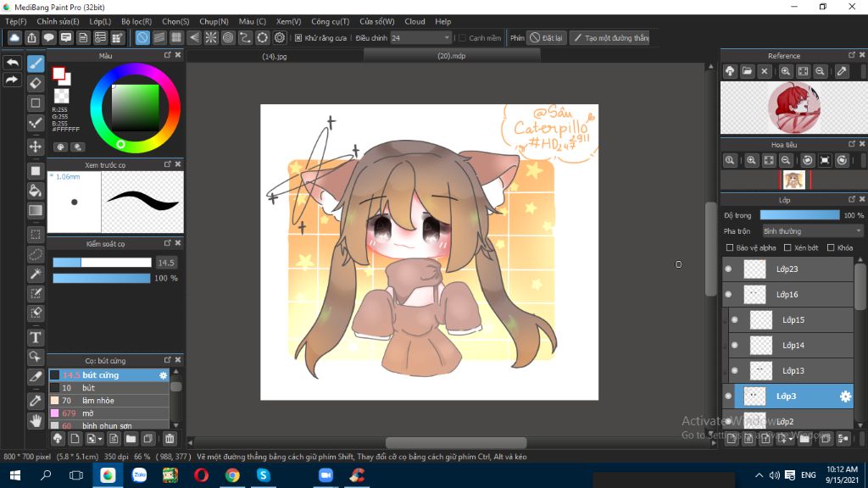Open the Lớp(L) menu

click(x=100, y=21)
